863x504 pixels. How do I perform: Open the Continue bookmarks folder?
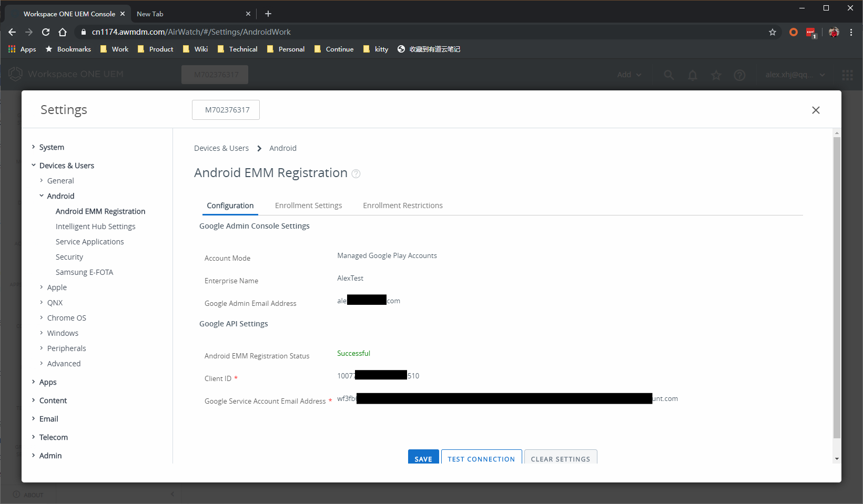[333, 49]
